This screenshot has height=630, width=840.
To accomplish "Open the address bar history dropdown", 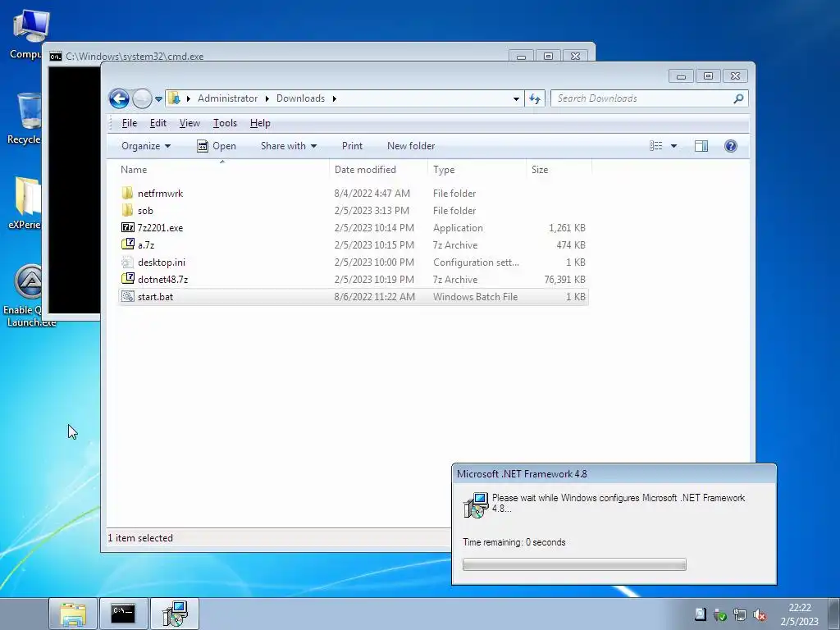I will click(516, 98).
